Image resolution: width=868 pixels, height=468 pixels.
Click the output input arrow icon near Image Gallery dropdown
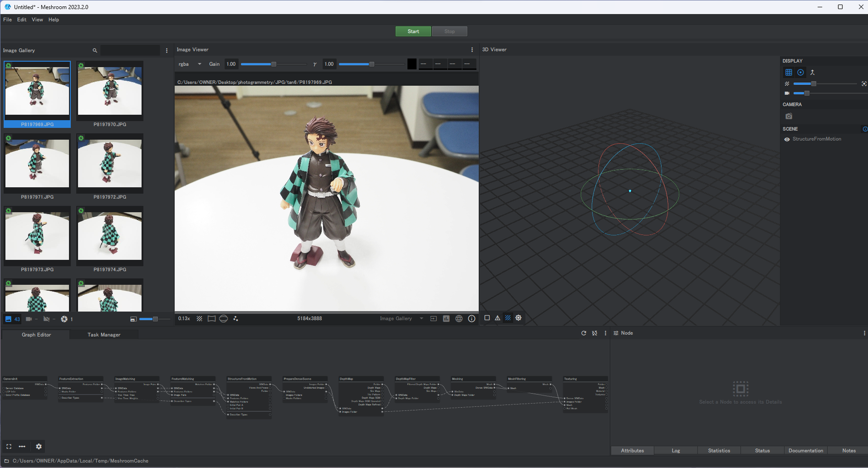click(433, 319)
